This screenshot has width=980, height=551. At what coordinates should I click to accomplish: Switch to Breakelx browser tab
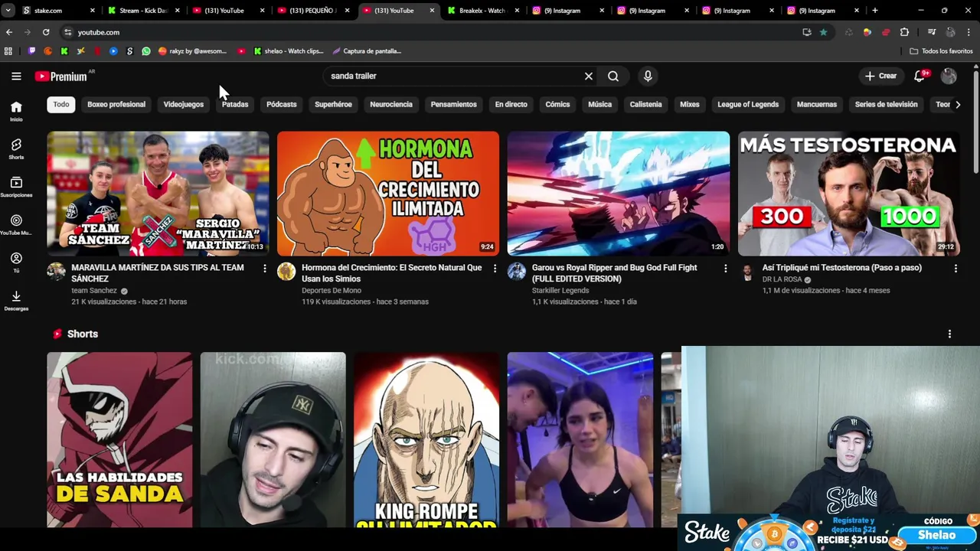tap(482, 11)
